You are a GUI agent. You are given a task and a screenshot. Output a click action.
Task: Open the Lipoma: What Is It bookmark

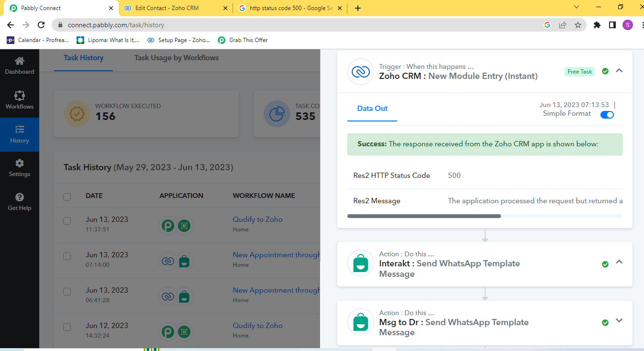point(108,40)
